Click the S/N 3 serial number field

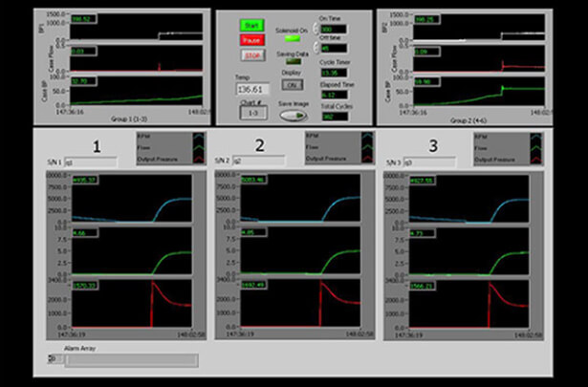pos(429,162)
